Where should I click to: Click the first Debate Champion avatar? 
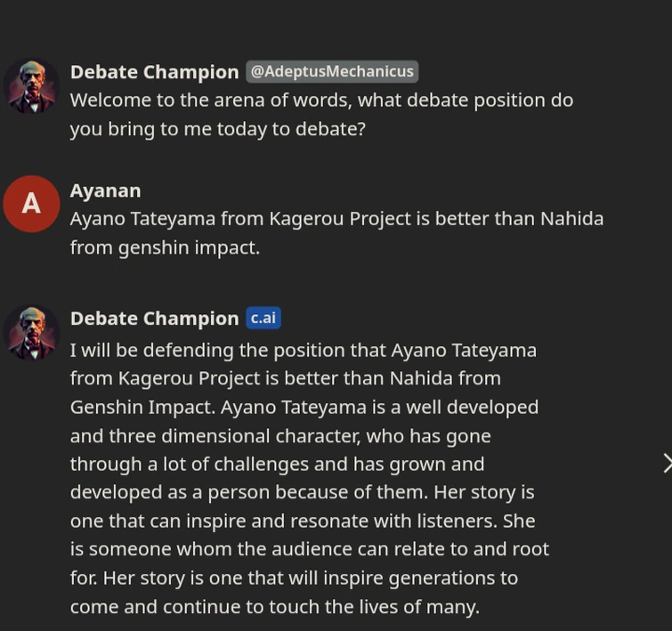point(31,86)
